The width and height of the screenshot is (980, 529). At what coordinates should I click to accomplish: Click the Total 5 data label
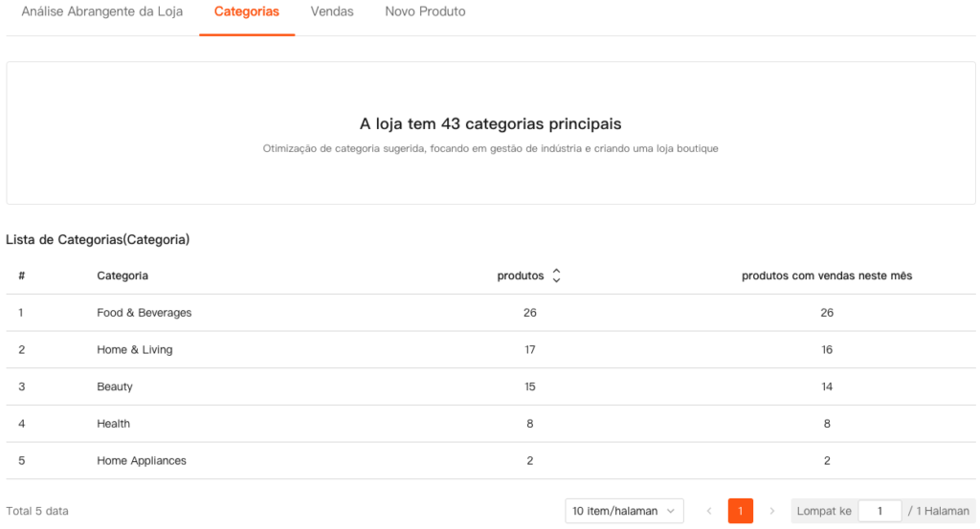pos(37,511)
